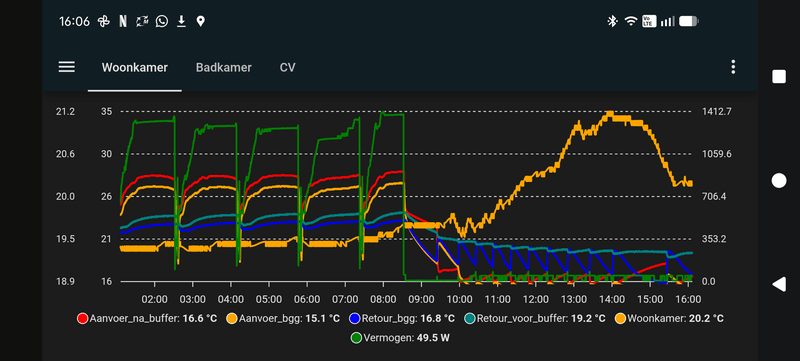This screenshot has height=361, width=800.
Task: Click the 353.2 right axis value
Action: (x=714, y=239)
